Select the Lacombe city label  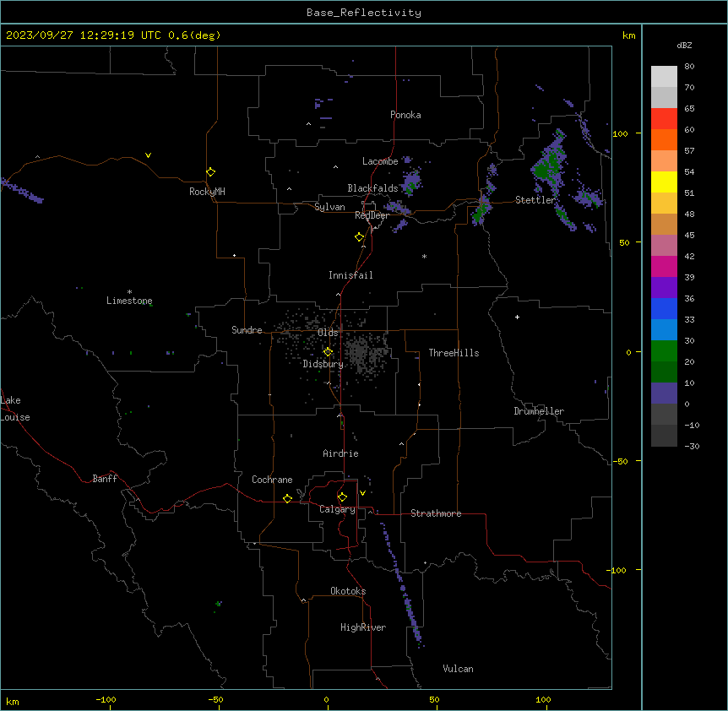coord(380,161)
